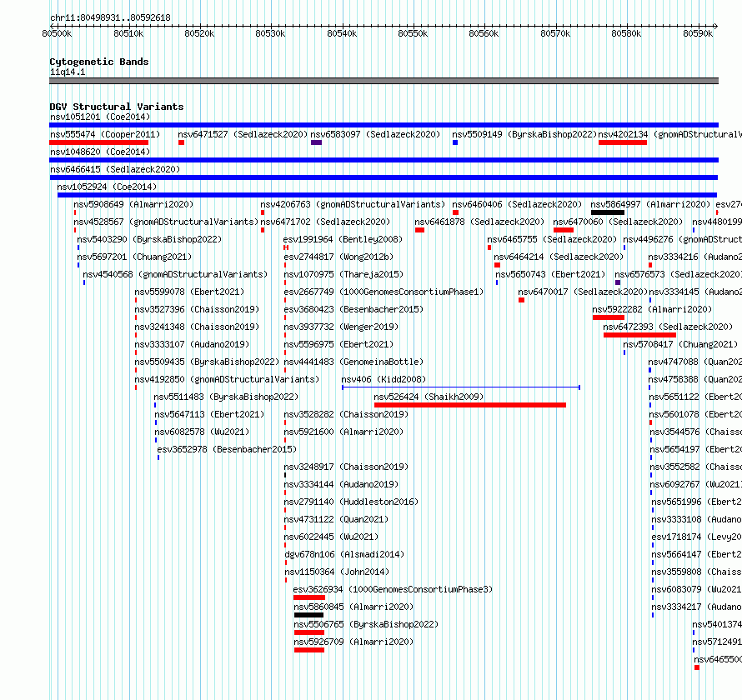This screenshot has height=700, width=742.
Task: Open nsv2791140 (Huddleston2016) label
Action: [x=351, y=502]
